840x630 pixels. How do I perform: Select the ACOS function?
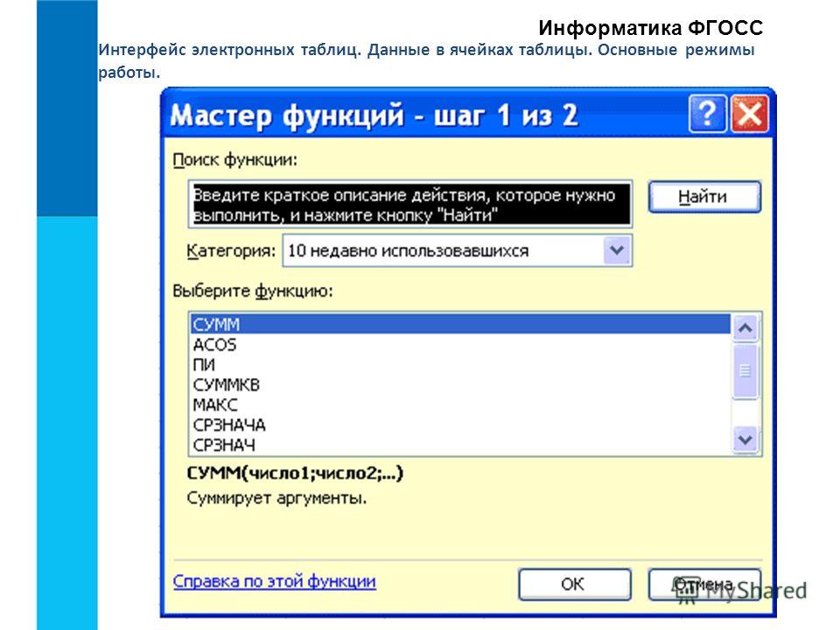tap(460, 345)
